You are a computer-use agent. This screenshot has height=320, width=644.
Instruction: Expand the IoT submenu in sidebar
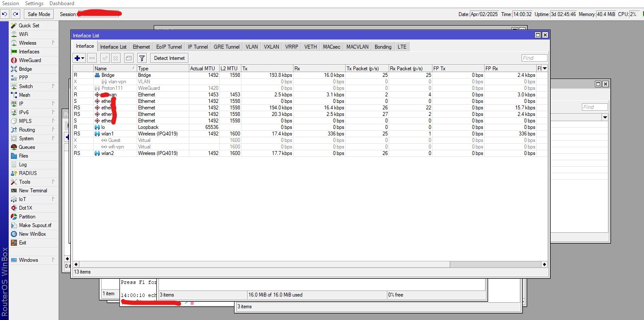53,199
